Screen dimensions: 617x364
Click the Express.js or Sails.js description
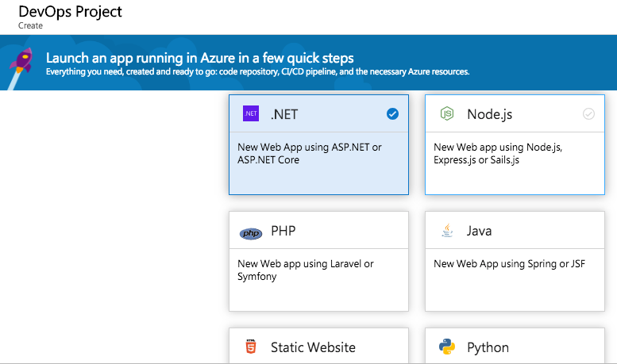pos(499,154)
